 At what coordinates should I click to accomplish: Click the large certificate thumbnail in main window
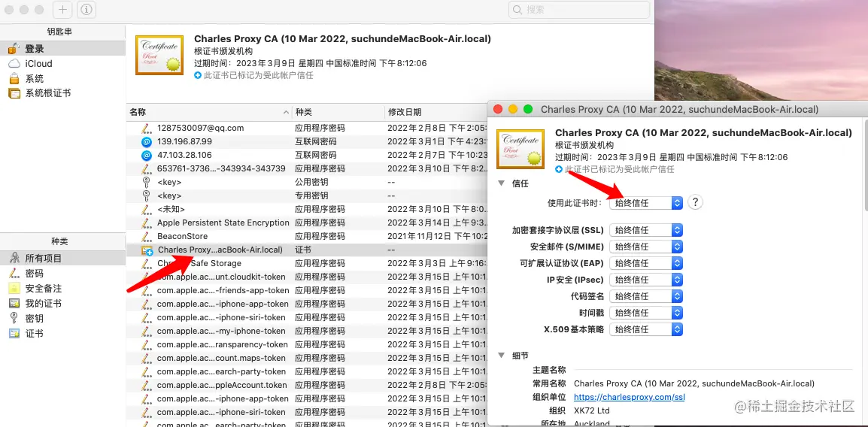(x=159, y=56)
